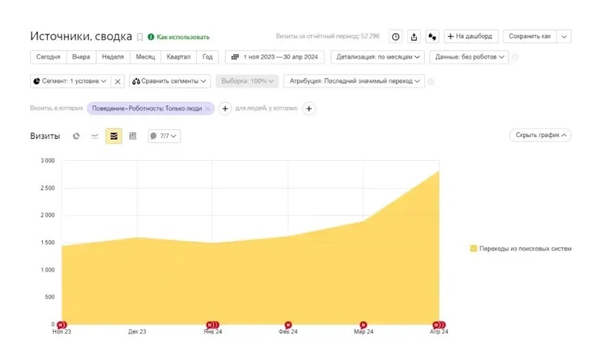Click the bookmark icon next to report title
The image size is (602, 364).
(x=140, y=37)
